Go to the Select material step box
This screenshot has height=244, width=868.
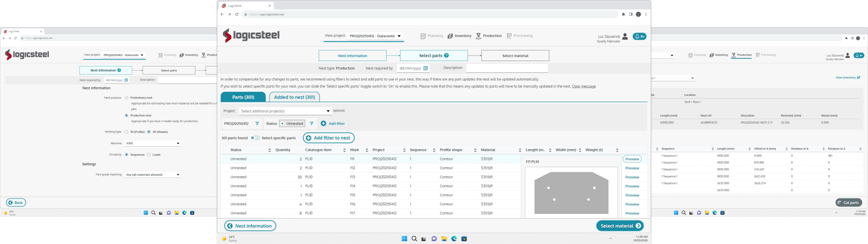click(x=515, y=56)
